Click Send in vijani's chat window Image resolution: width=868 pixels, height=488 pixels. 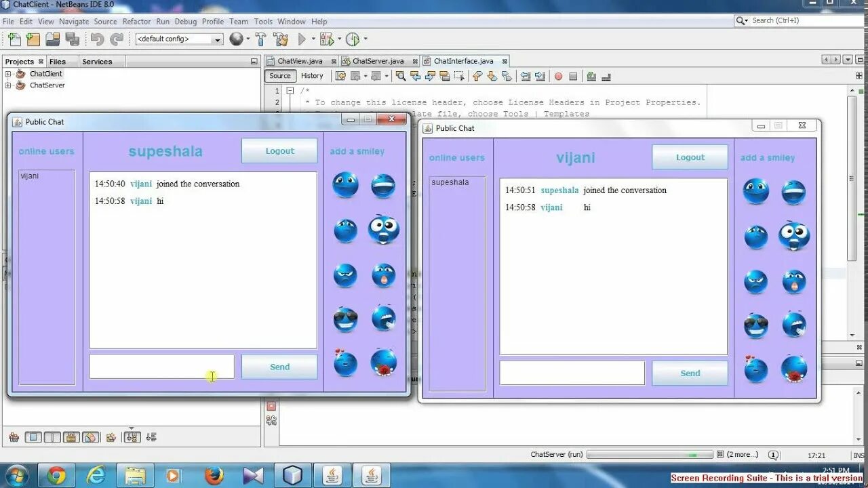pos(690,373)
